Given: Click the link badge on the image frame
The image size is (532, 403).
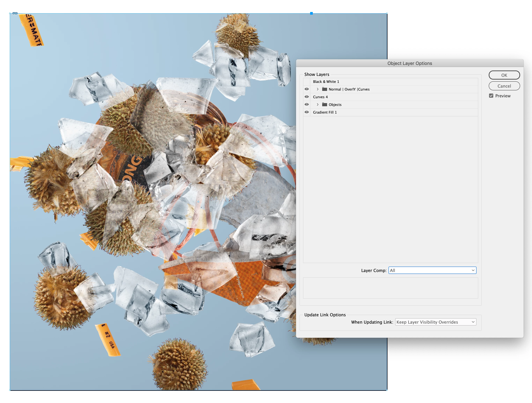Looking at the screenshot, I should point(15,13).
